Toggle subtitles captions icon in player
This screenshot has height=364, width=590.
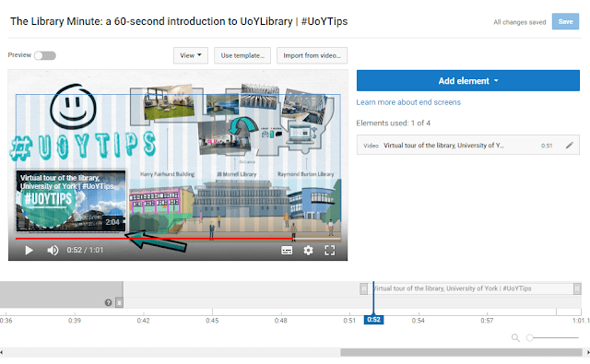(287, 251)
